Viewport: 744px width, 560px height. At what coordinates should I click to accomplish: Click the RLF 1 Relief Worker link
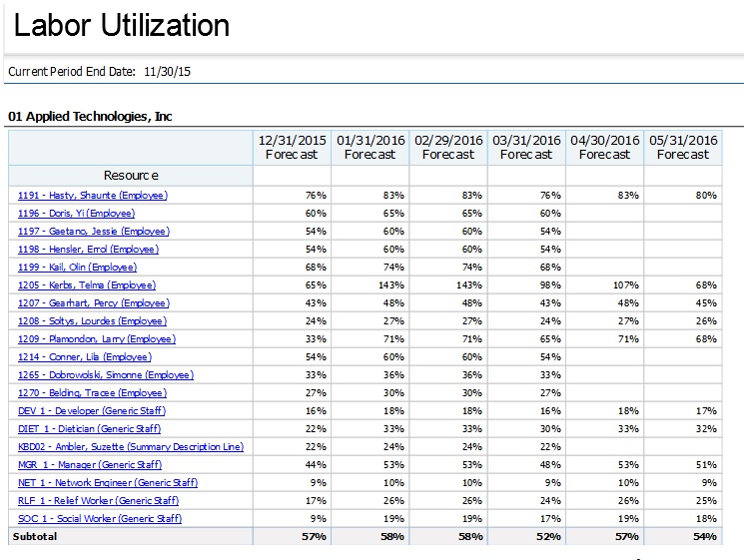pyautogui.click(x=99, y=501)
